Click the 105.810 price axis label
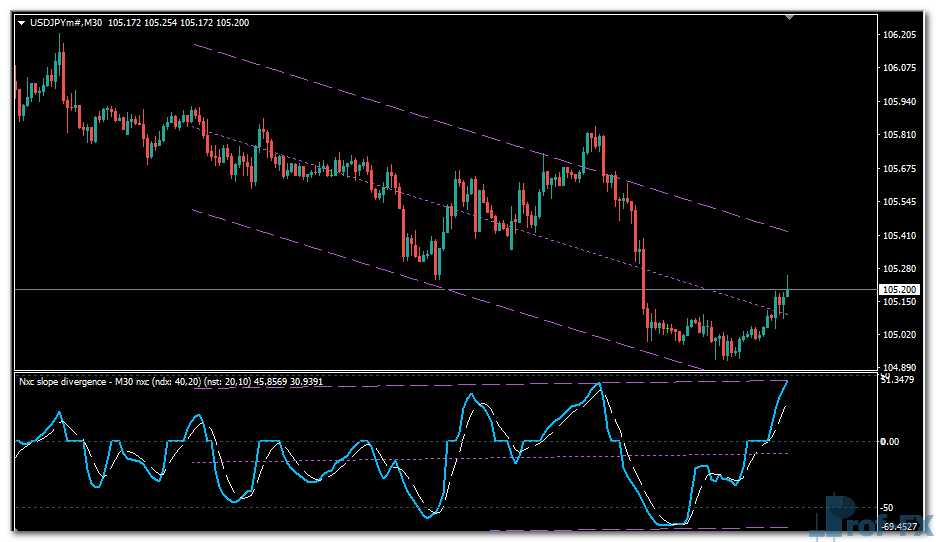 [x=900, y=135]
